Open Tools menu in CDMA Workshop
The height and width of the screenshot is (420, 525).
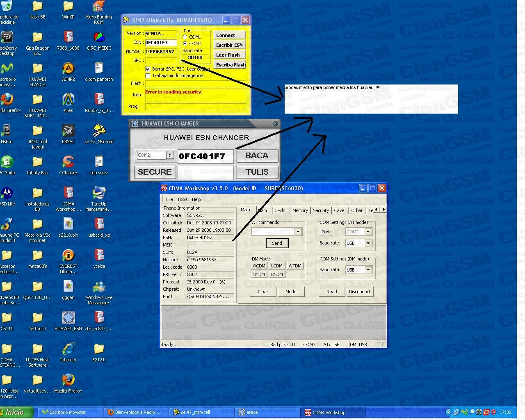[x=183, y=199]
